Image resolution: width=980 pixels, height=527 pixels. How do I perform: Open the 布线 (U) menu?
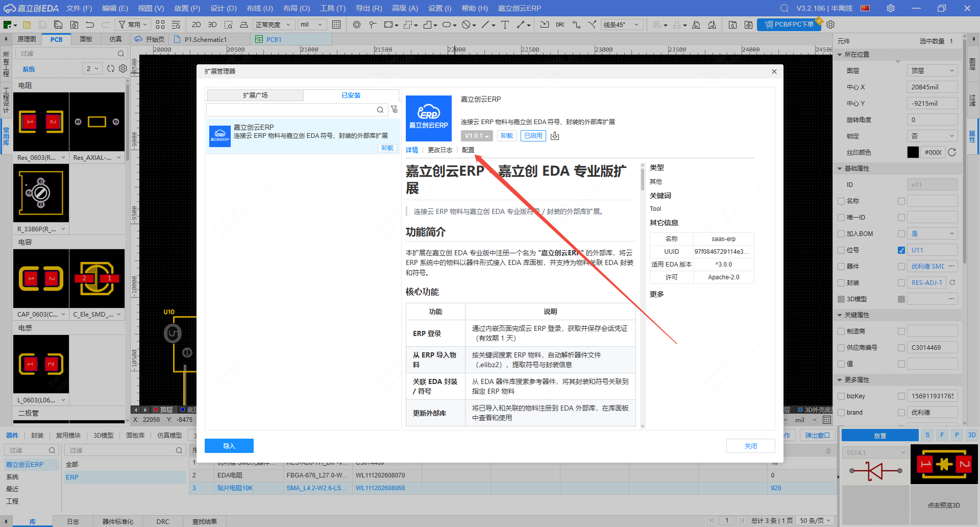click(260, 8)
